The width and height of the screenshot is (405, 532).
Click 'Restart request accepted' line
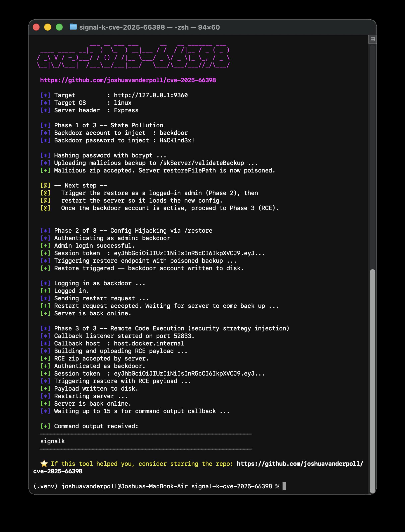pyautogui.click(x=160, y=306)
